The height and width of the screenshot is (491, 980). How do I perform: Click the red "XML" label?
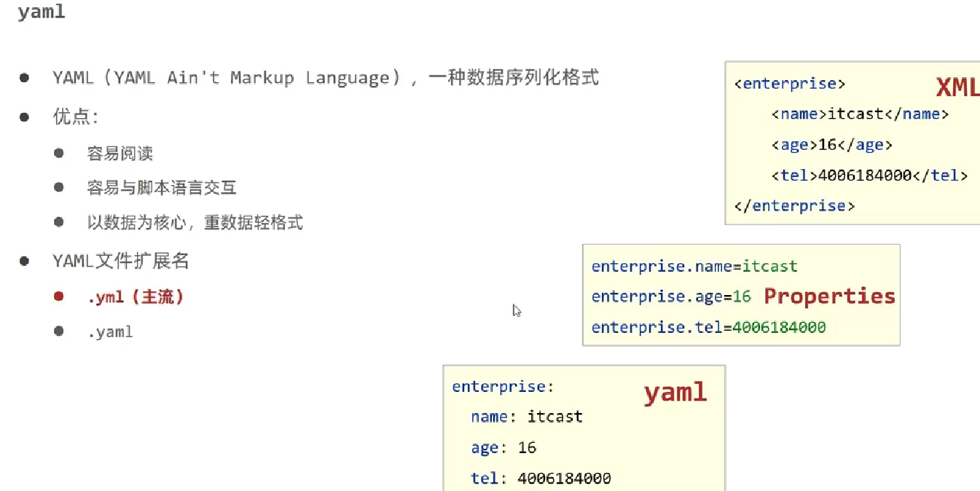[957, 88]
